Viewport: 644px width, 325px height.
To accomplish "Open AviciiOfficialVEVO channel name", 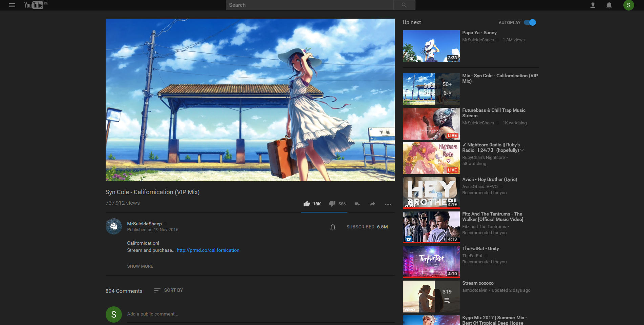I will [x=480, y=187].
